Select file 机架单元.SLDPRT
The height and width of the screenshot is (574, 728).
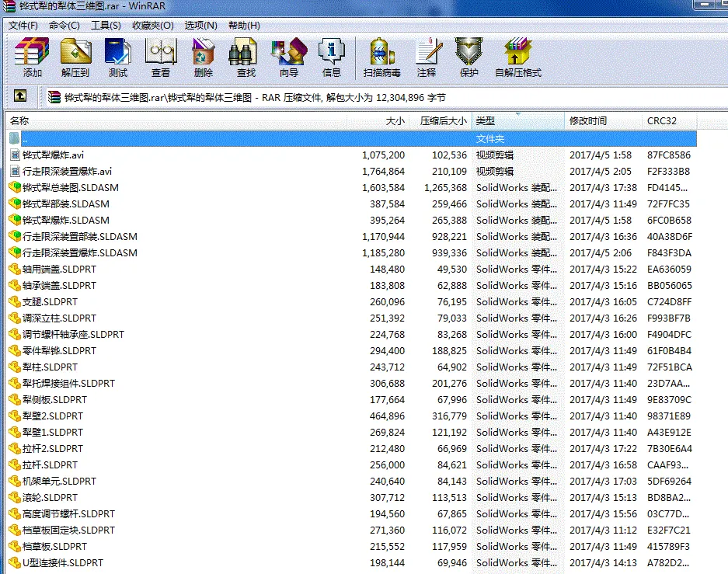coord(59,482)
